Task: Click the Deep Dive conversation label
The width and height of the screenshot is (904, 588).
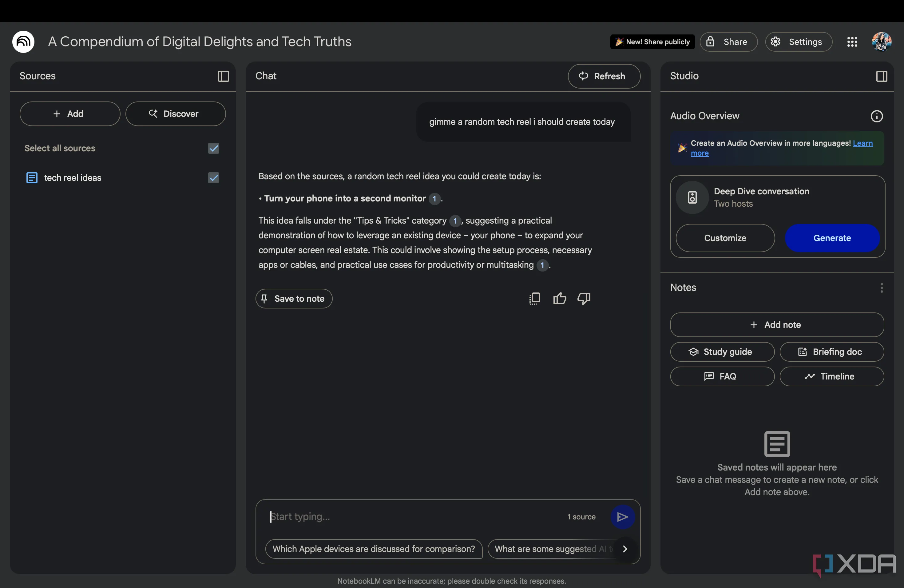Action: pyautogui.click(x=761, y=192)
